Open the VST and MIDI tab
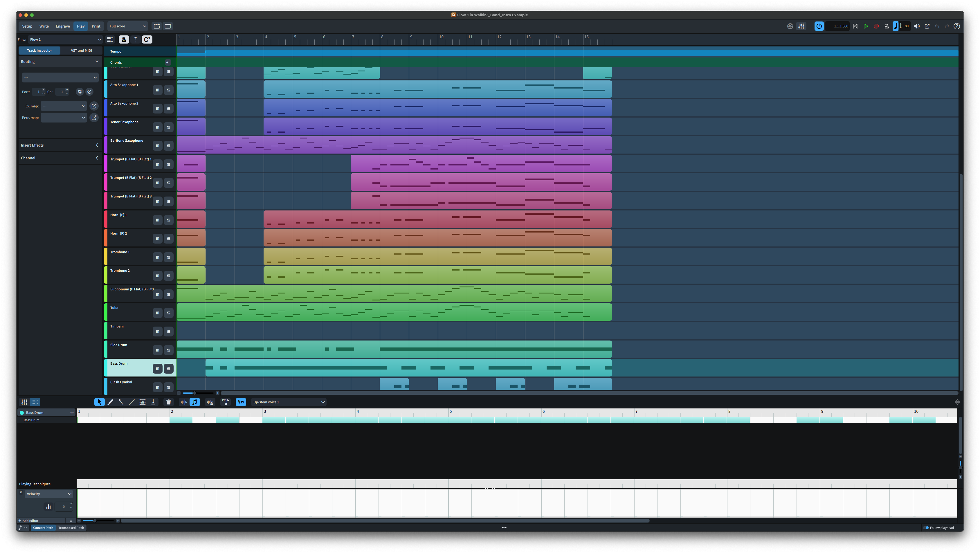Image resolution: width=980 pixels, height=553 pixels. click(x=81, y=51)
